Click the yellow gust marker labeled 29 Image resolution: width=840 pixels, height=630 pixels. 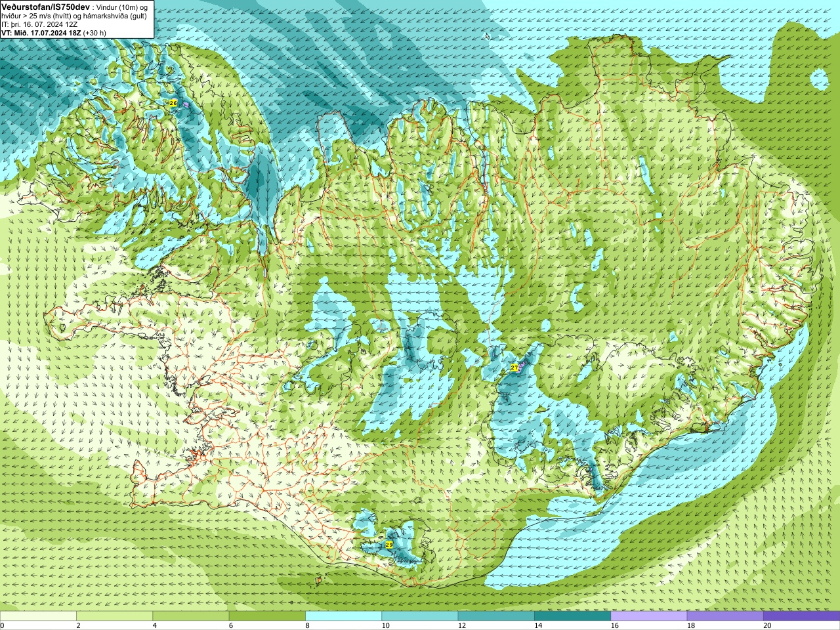click(x=389, y=545)
